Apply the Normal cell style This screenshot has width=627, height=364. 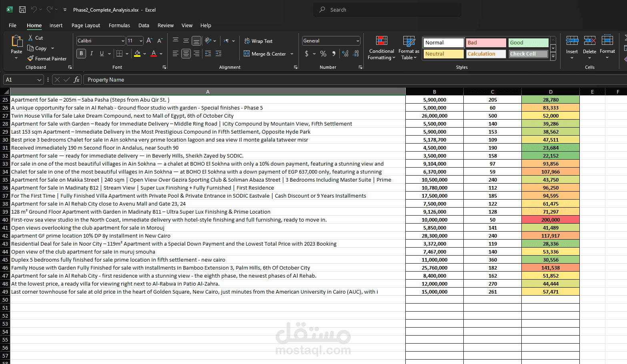coord(443,42)
